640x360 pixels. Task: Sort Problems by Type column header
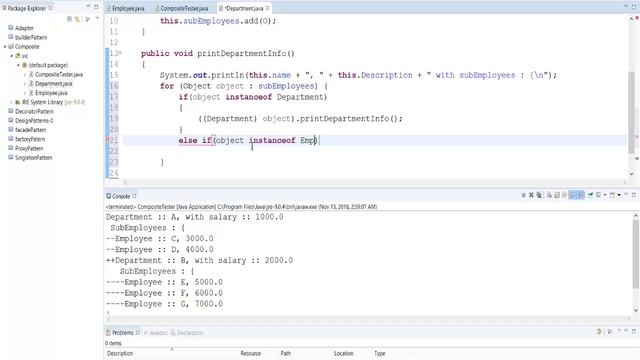380,353
